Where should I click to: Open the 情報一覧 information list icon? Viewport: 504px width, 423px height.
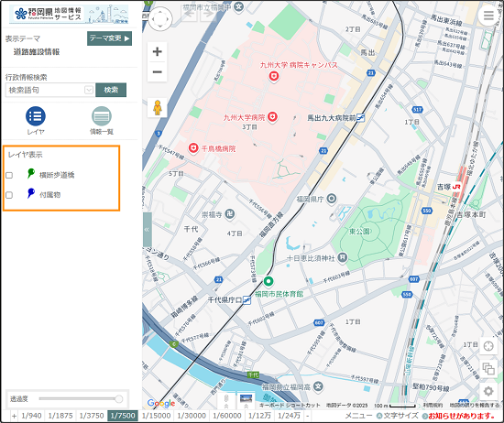pos(102,116)
